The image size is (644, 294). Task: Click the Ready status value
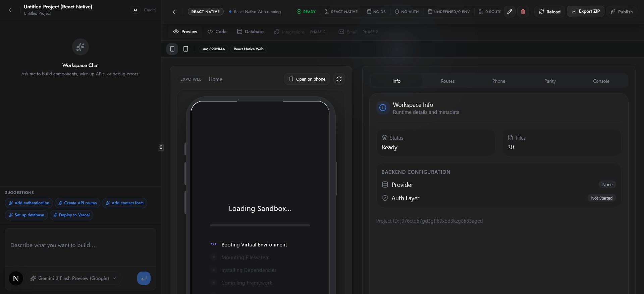coord(389,147)
